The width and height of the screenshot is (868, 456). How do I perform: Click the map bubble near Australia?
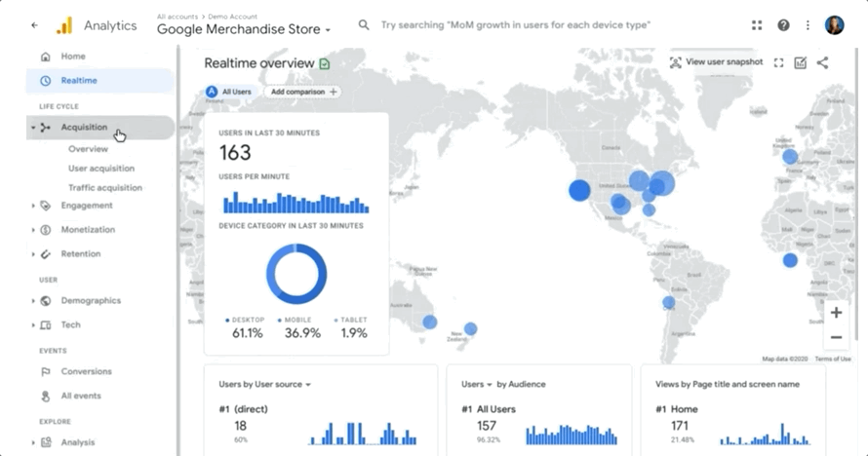[429, 322]
